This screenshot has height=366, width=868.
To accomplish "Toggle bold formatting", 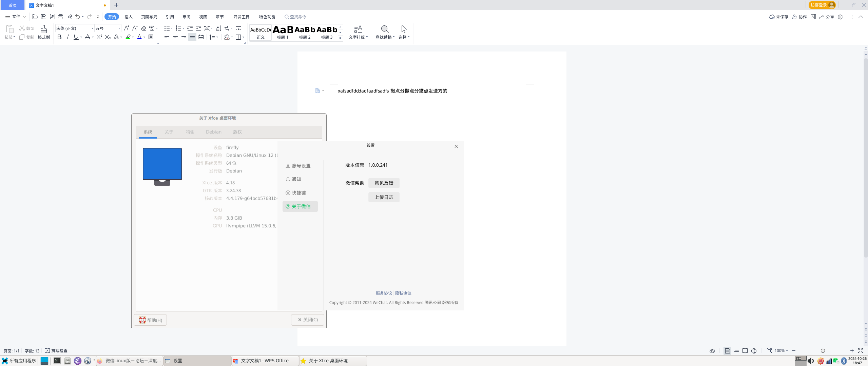I will click(59, 37).
